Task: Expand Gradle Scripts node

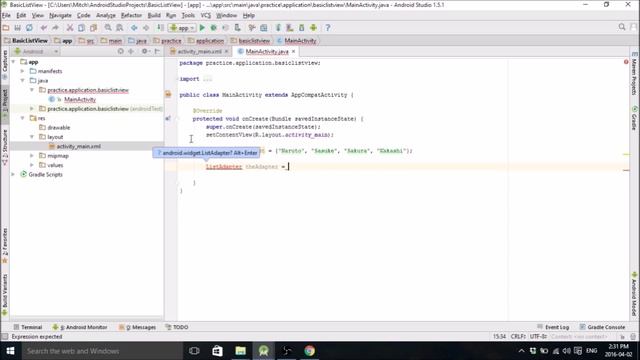Action: (13, 174)
